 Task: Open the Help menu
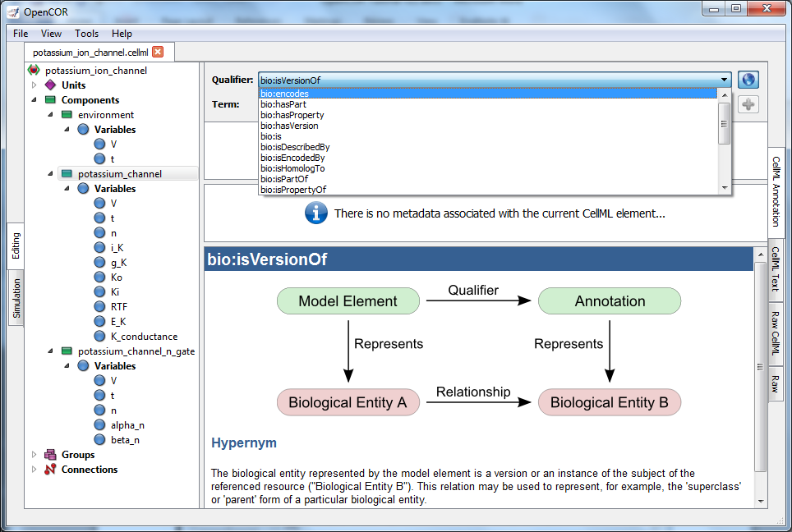122,34
